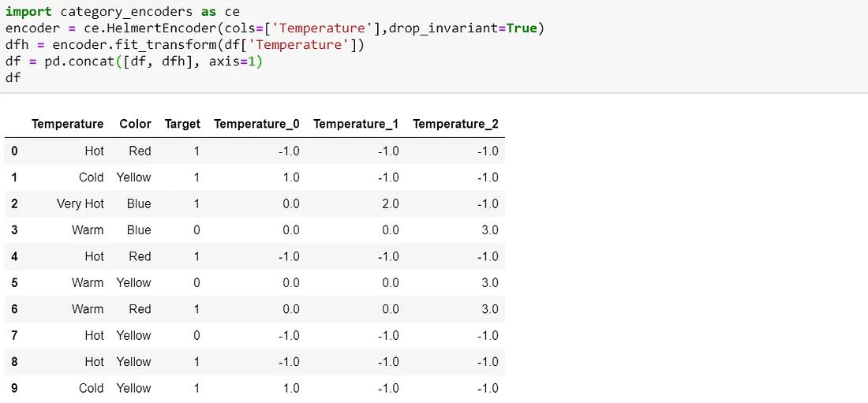Click the Temperature_0 column header
The height and width of the screenshot is (403, 868).
coord(256,124)
